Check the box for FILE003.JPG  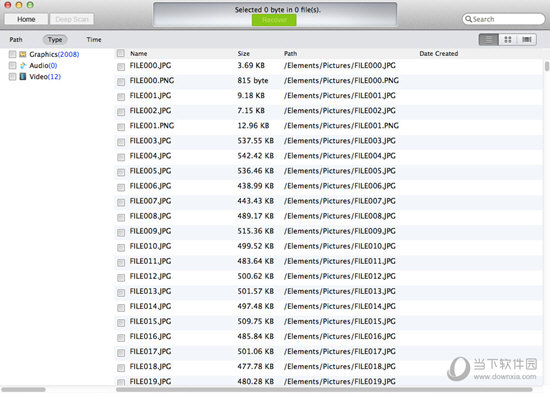coord(121,142)
